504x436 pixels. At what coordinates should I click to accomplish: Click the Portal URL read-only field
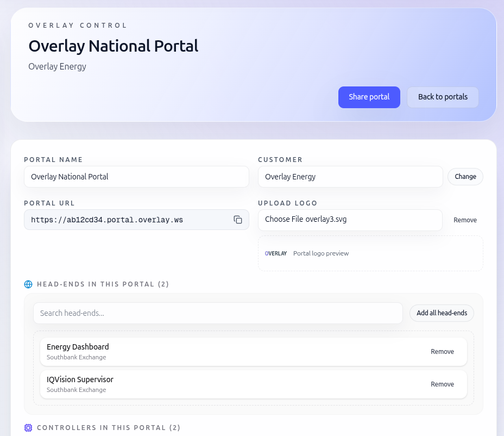coord(128,220)
